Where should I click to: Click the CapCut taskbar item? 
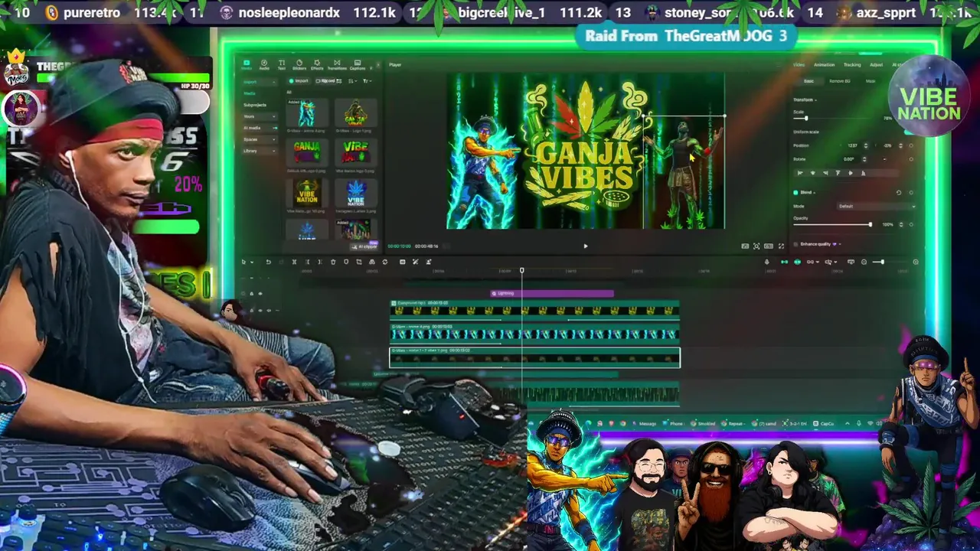tap(822, 423)
